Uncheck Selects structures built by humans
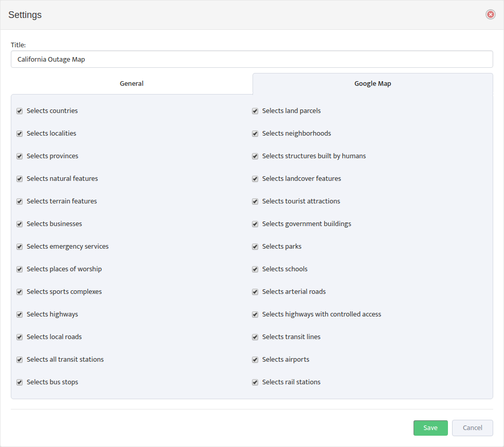504x447 pixels. [255, 156]
